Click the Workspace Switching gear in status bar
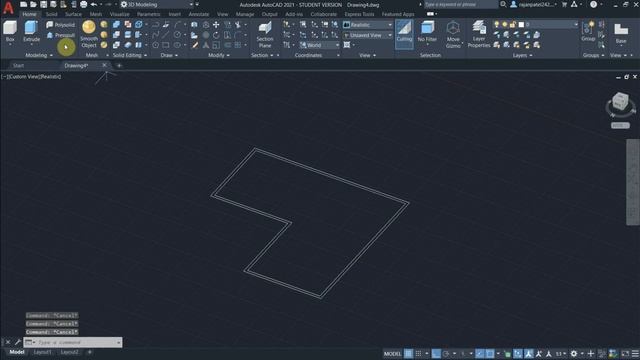640x360 pixels. (574, 353)
